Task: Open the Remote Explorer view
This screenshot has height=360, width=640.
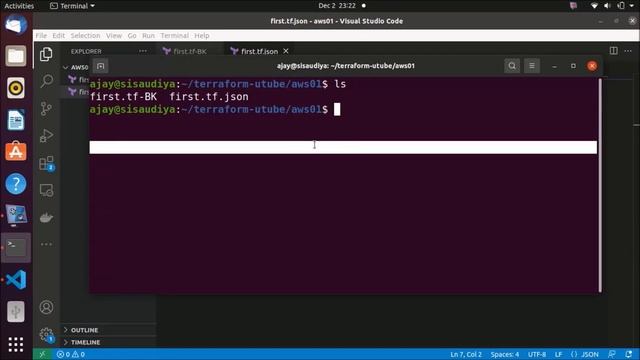Action: pyautogui.click(x=46, y=190)
